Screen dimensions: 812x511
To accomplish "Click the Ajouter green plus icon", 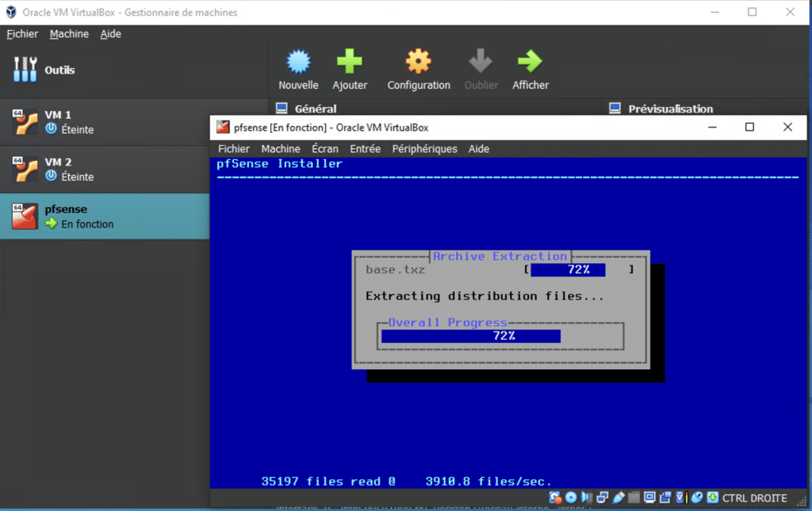I will click(x=350, y=62).
